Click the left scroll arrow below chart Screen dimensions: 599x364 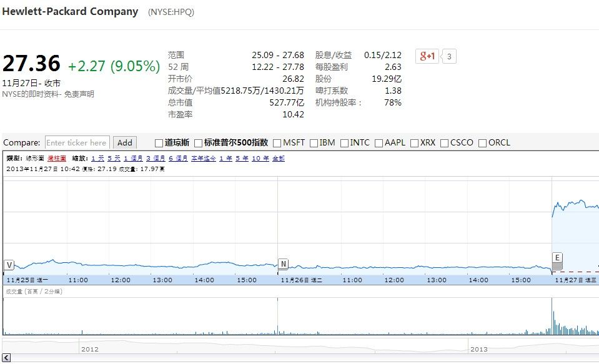[x=6, y=358]
